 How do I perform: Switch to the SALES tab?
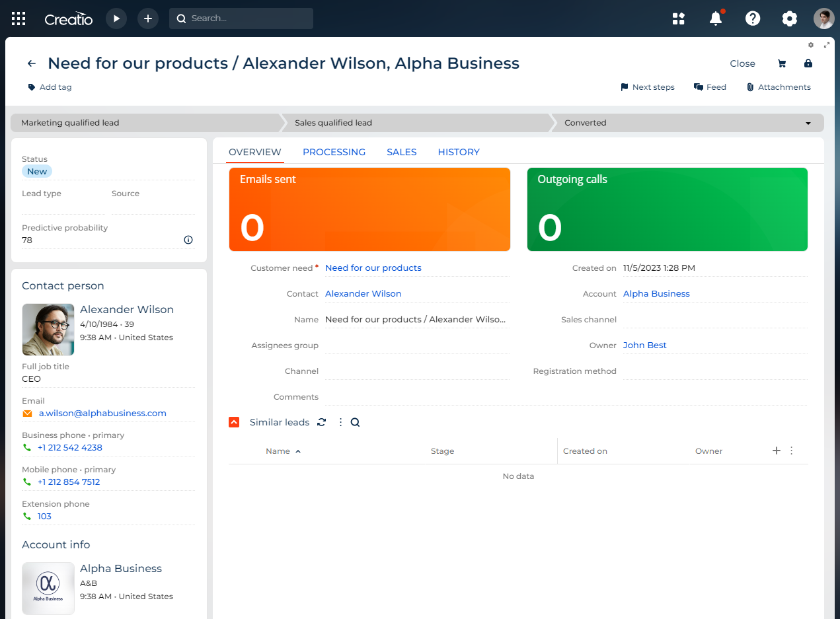[x=402, y=152]
